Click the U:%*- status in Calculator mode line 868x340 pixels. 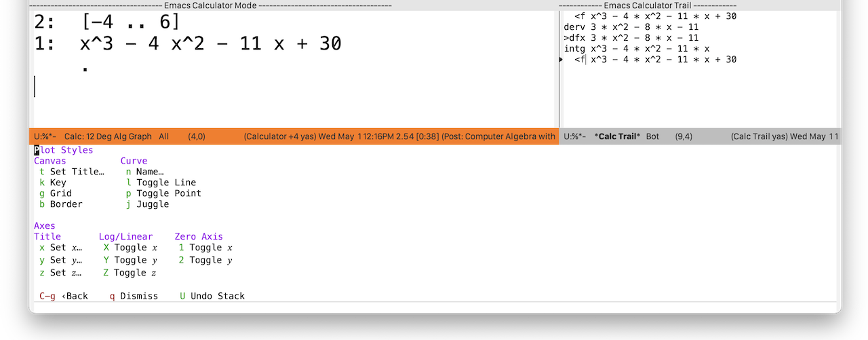45,136
